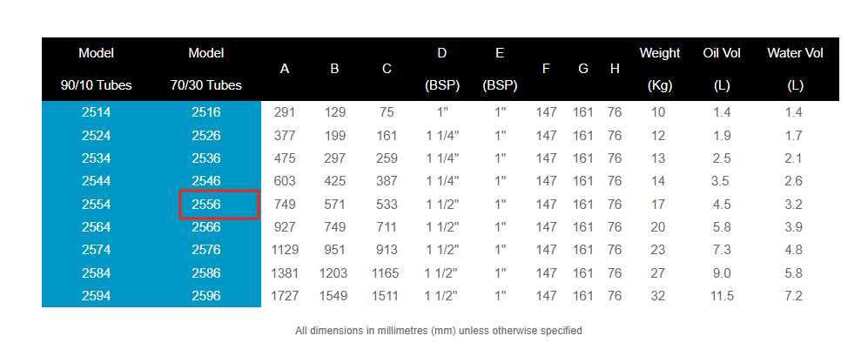
Task: Click the 1511 value in column C
Action: (x=385, y=296)
